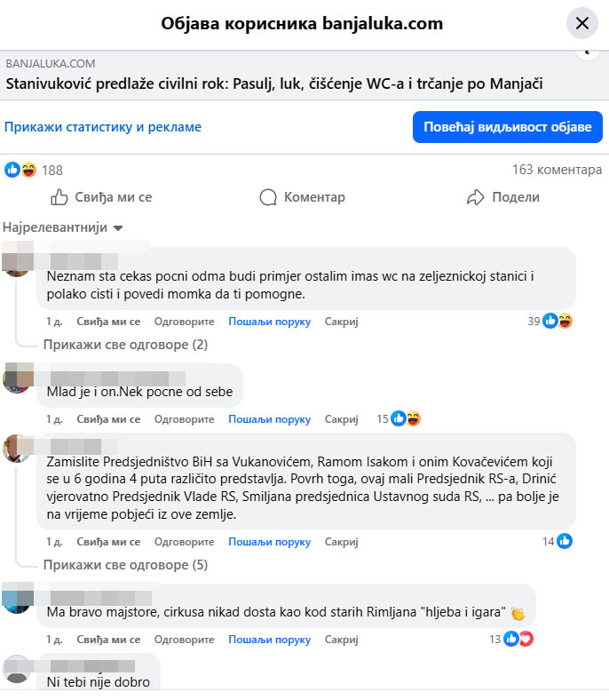Click the Свиђа ми се thumbs-up icon under post
Screen dimensions: 609x700
pos(59,197)
